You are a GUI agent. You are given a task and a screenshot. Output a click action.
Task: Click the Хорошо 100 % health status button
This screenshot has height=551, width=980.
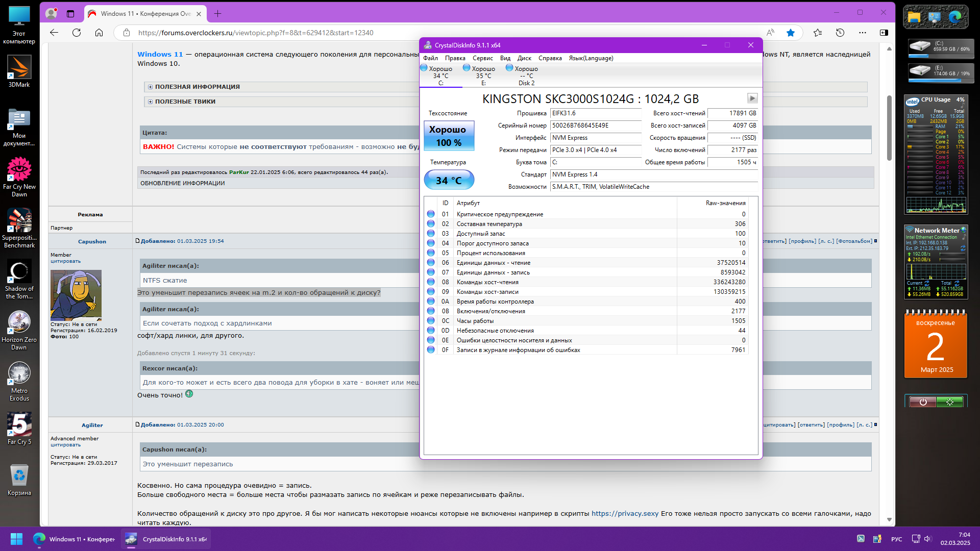click(x=449, y=136)
